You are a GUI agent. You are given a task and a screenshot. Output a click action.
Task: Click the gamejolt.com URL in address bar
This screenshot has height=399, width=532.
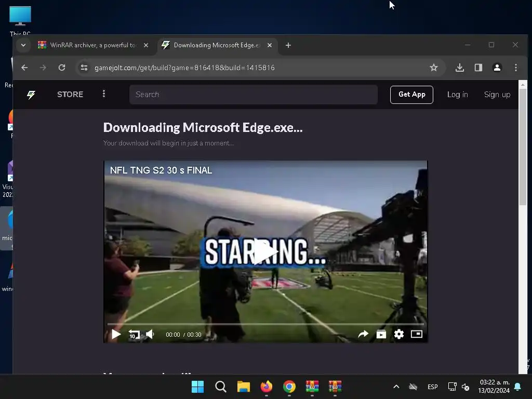(184, 68)
